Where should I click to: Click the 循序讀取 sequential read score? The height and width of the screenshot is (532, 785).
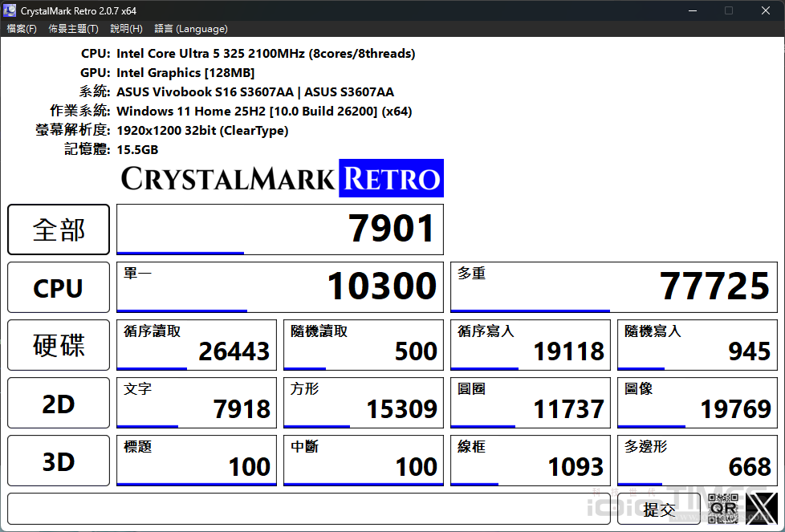point(196,345)
